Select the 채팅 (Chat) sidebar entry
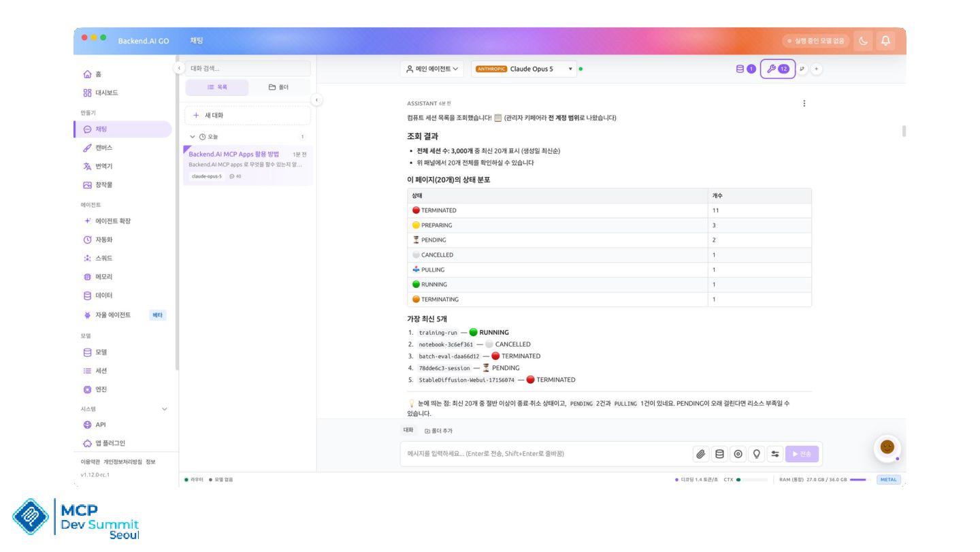Viewport: 980px width, 552px height. [x=122, y=129]
